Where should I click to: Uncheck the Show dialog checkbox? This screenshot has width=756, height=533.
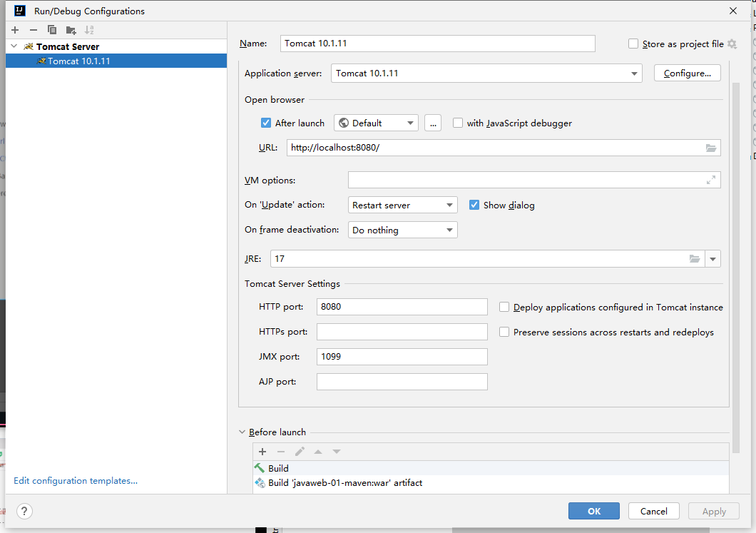(x=474, y=205)
